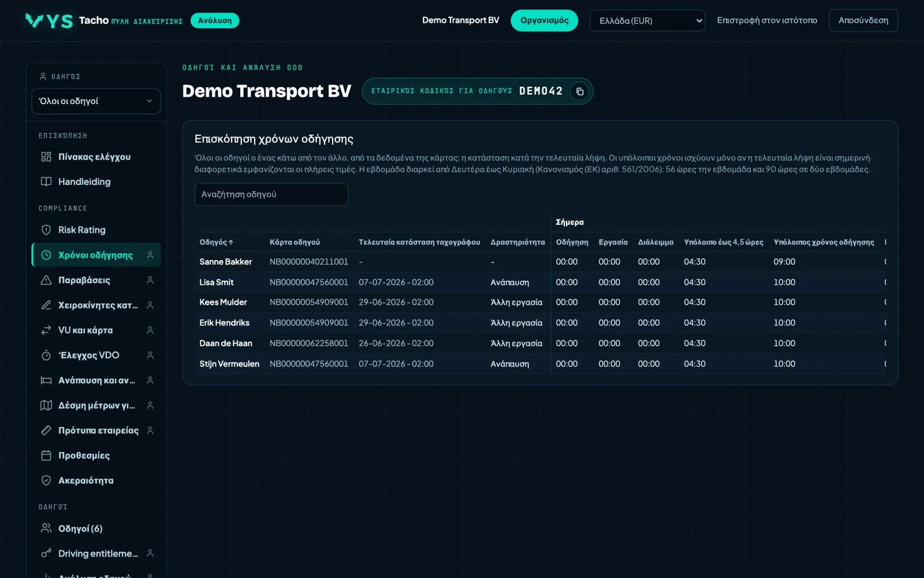
Task: Open the Παραβάσεις warning triangle icon
Action: coord(46,280)
